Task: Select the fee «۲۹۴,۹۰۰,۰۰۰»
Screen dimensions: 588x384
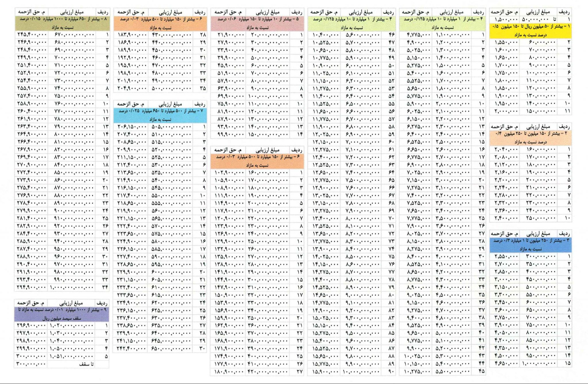Action: click(x=32, y=287)
